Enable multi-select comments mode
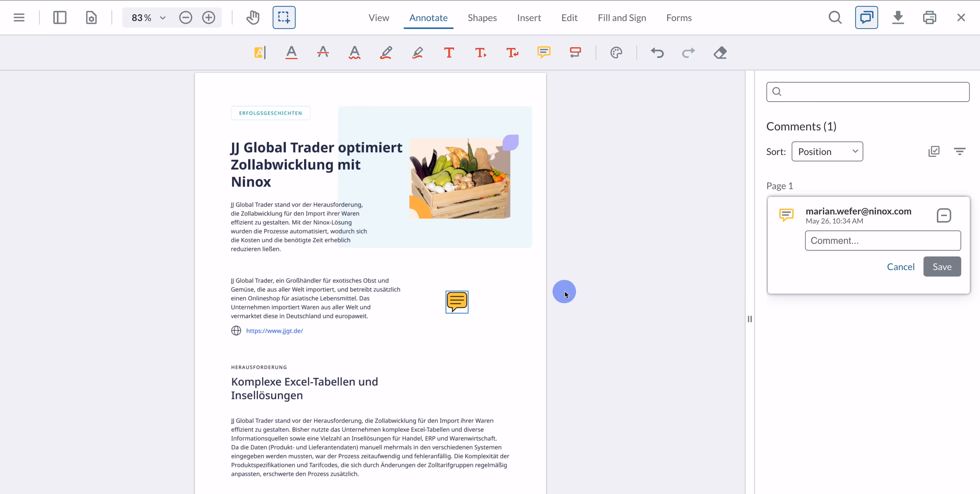Image resolution: width=980 pixels, height=494 pixels. 934,151
